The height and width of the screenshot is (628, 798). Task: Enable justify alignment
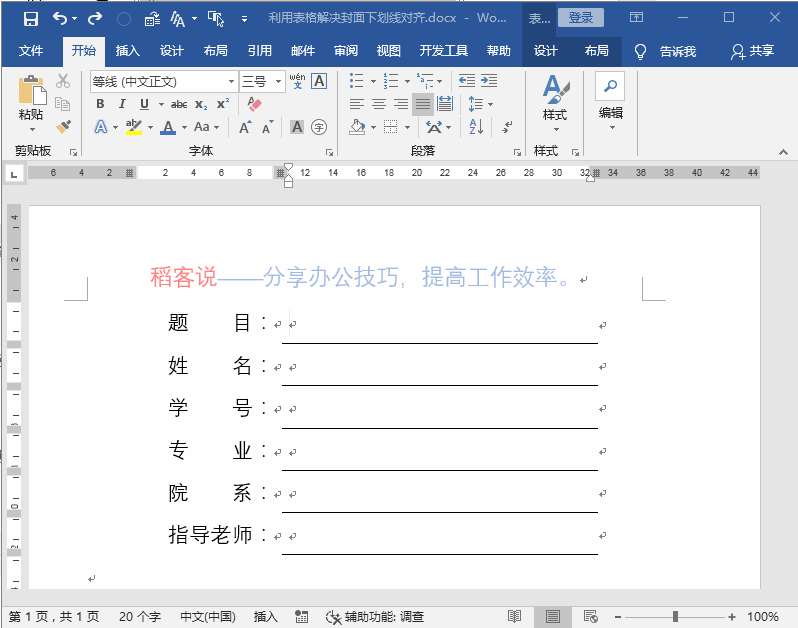[423, 104]
